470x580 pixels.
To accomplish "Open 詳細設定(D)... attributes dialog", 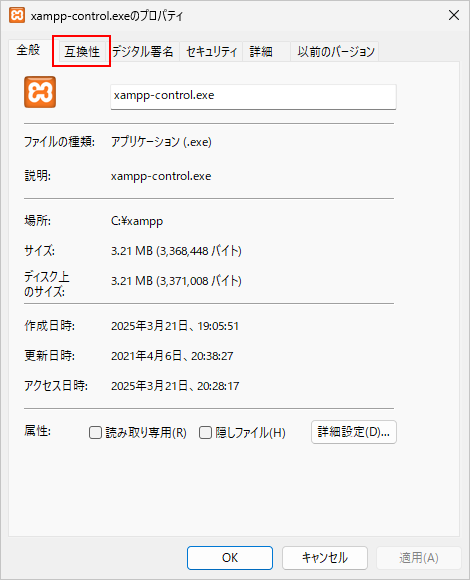I will click(x=354, y=432).
